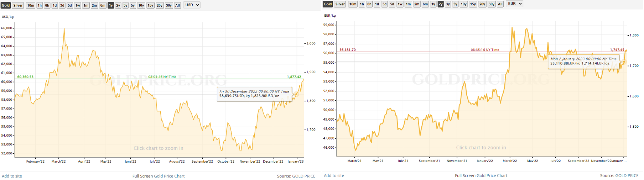Open Gold Price Chart link under USD chart
The height and width of the screenshot is (180, 644).
[169, 176]
